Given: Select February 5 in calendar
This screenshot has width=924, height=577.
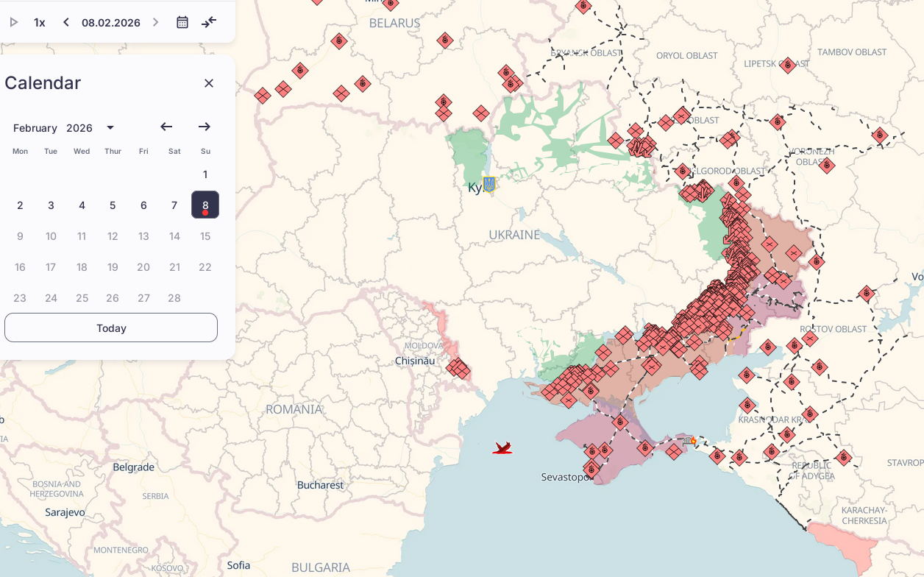Looking at the screenshot, I should pyautogui.click(x=113, y=205).
